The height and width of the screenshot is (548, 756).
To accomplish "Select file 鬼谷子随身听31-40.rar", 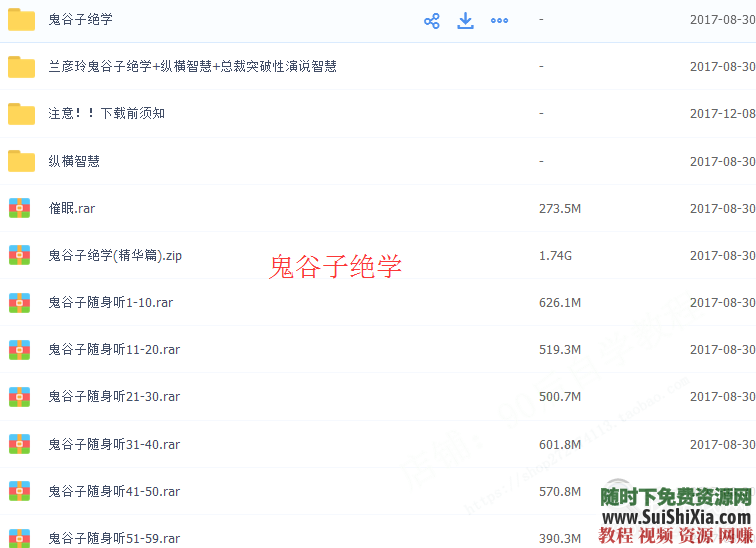I will point(114,444).
